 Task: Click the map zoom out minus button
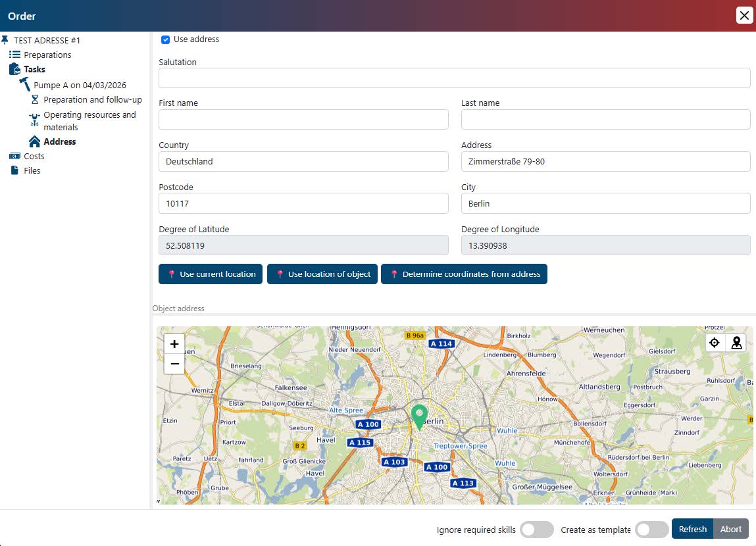[174, 364]
